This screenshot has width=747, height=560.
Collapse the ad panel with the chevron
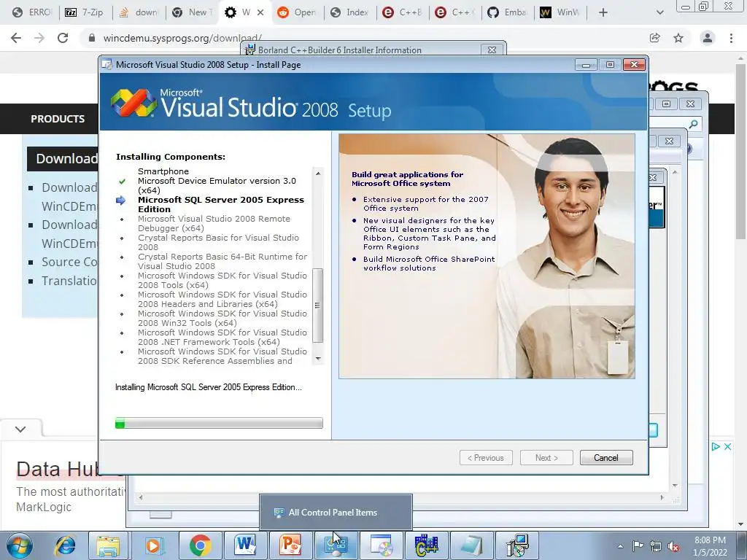click(20, 429)
